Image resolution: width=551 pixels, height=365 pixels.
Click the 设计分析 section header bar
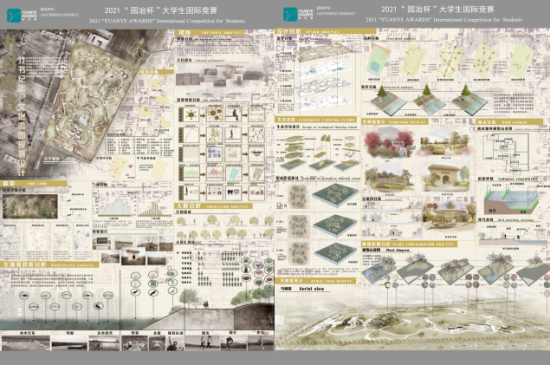pos(325,32)
